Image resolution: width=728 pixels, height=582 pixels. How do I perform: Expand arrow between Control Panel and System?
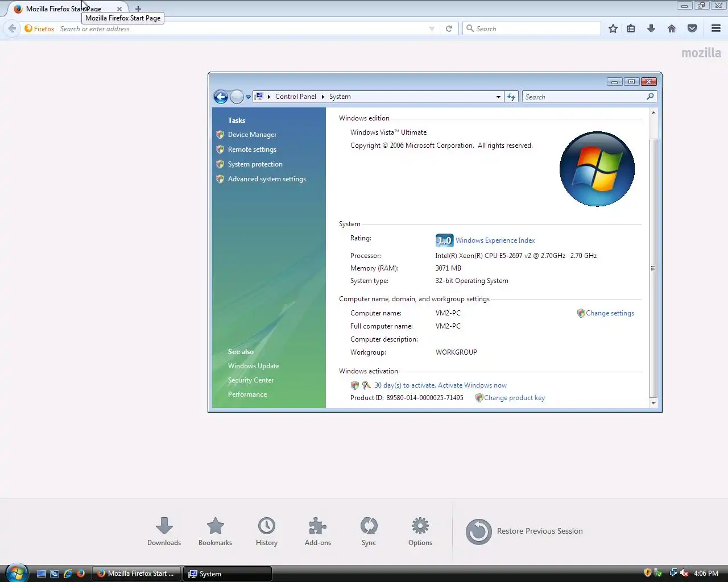[322, 97]
